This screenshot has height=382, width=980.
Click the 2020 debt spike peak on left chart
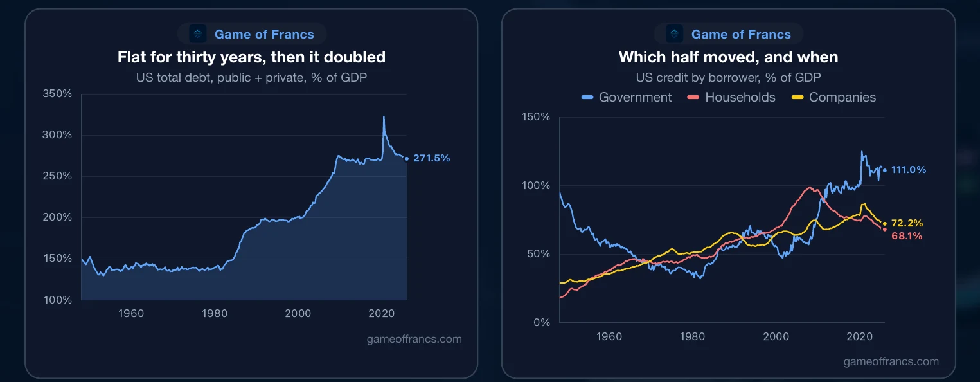click(384, 117)
